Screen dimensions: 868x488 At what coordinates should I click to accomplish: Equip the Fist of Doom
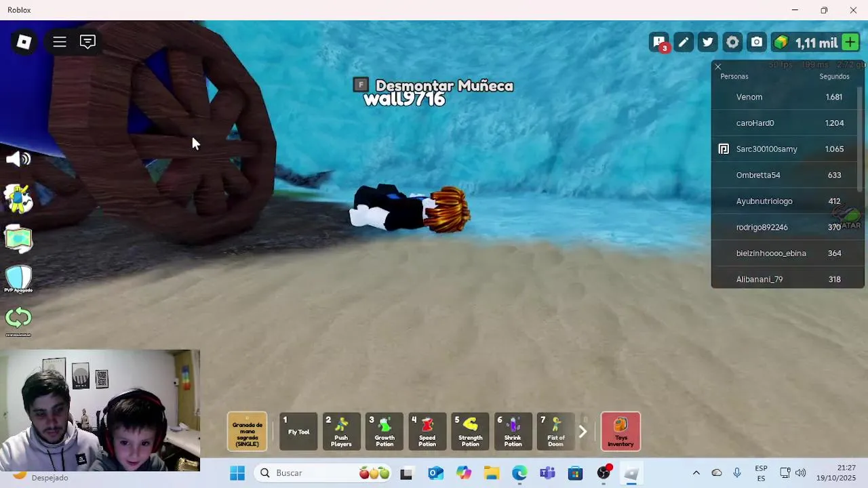(556, 431)
